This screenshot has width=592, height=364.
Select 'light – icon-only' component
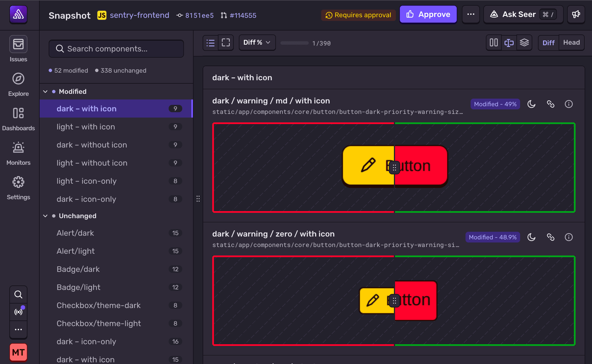click(116, 181)
